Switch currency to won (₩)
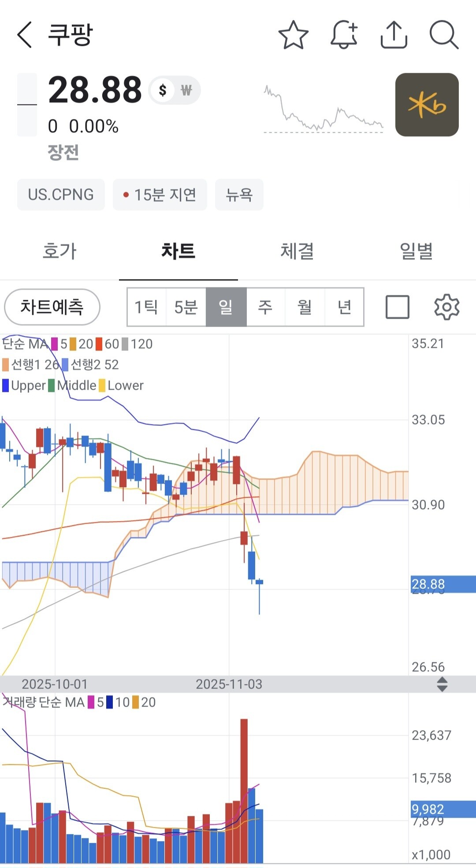This screenshot has height=868, width=476. point(186,90)
